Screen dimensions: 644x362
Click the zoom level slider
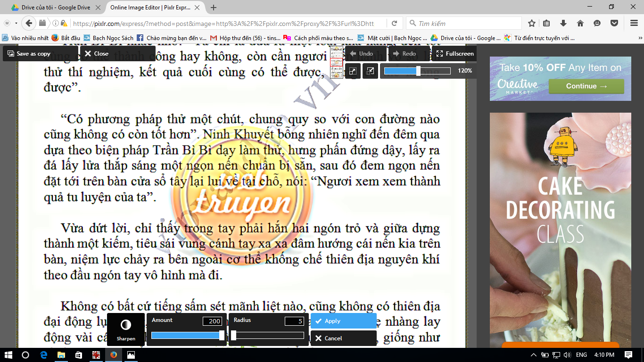coord(417,71)
